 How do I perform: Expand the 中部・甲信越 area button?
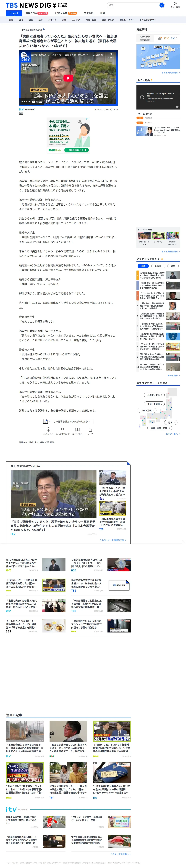(155, 404)
